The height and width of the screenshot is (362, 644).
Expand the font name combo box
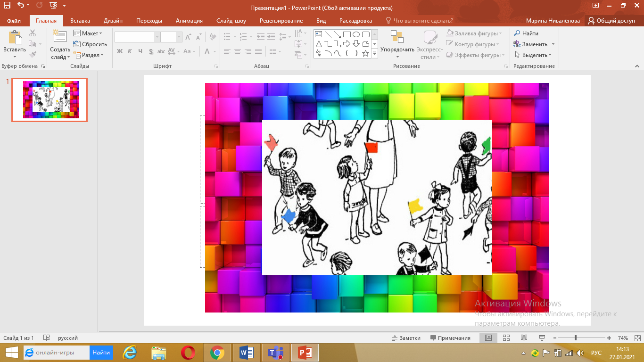coord(157,37)
